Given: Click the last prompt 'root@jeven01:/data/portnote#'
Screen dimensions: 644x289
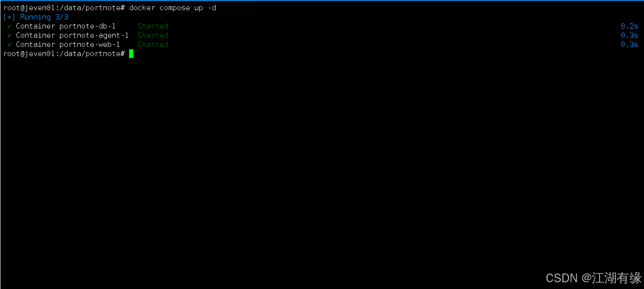Looking at the screenshot, I should [x=64, y=54].
